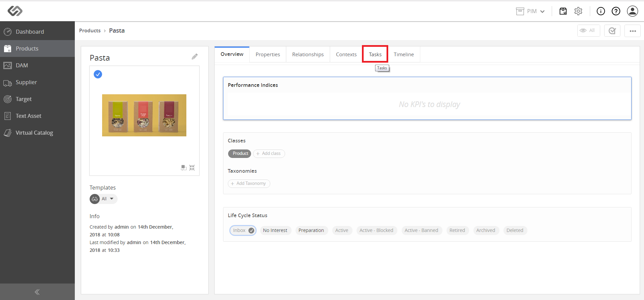
Task: Open the Dashboard sidebar item
Action: (37, 32)
